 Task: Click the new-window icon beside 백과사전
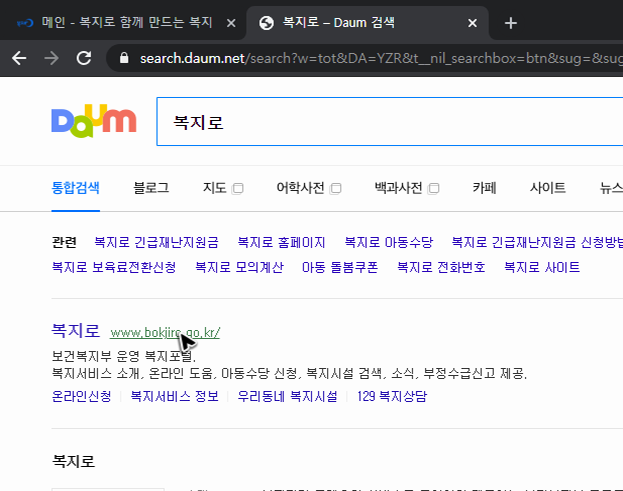click(434, 188)
